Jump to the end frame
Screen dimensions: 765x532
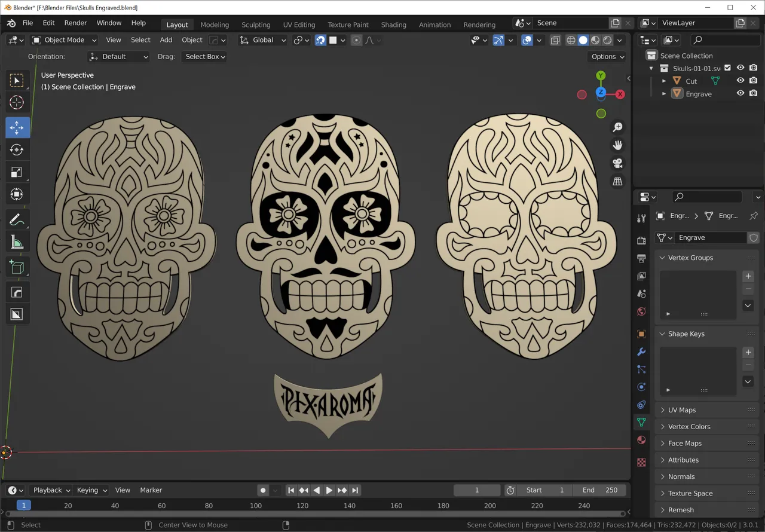pos(355,490)
